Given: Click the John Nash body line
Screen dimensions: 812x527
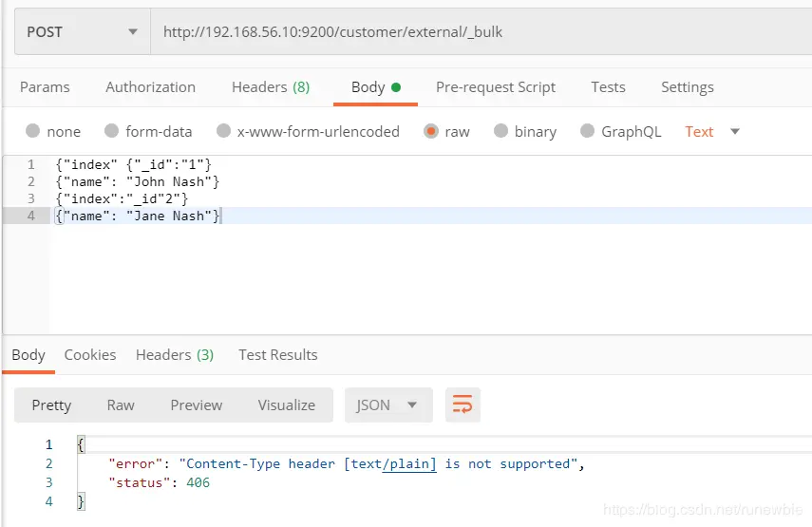Looking at the screenshot, I should point(137,181).
